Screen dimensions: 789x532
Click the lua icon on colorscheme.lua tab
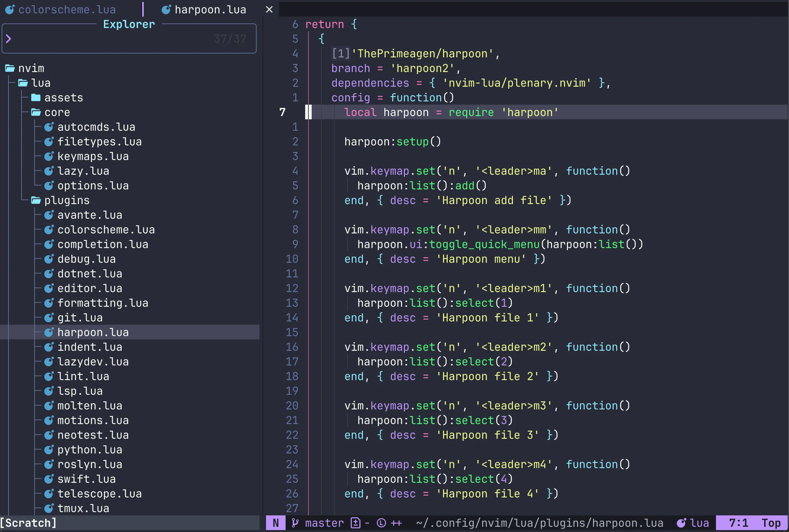point(10,9)
